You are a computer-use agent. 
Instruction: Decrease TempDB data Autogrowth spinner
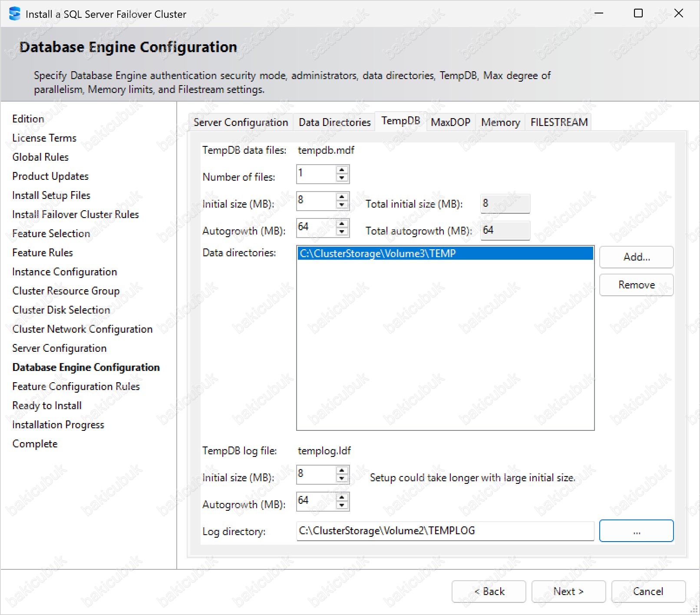pyautogui.click(x=342, y=231)
